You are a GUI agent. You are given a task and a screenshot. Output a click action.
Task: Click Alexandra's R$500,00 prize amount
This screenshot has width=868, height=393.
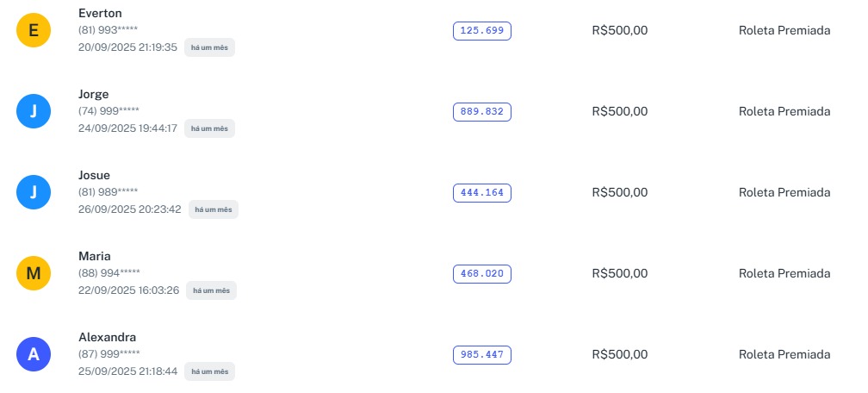[620, 354]
